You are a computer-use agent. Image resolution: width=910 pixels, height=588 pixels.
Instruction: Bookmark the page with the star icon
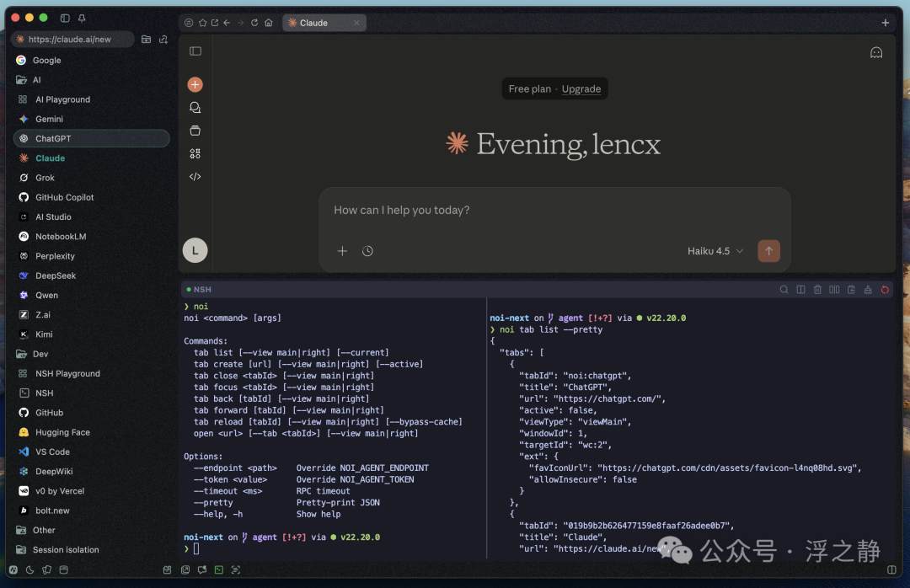(x=202, y=23)
